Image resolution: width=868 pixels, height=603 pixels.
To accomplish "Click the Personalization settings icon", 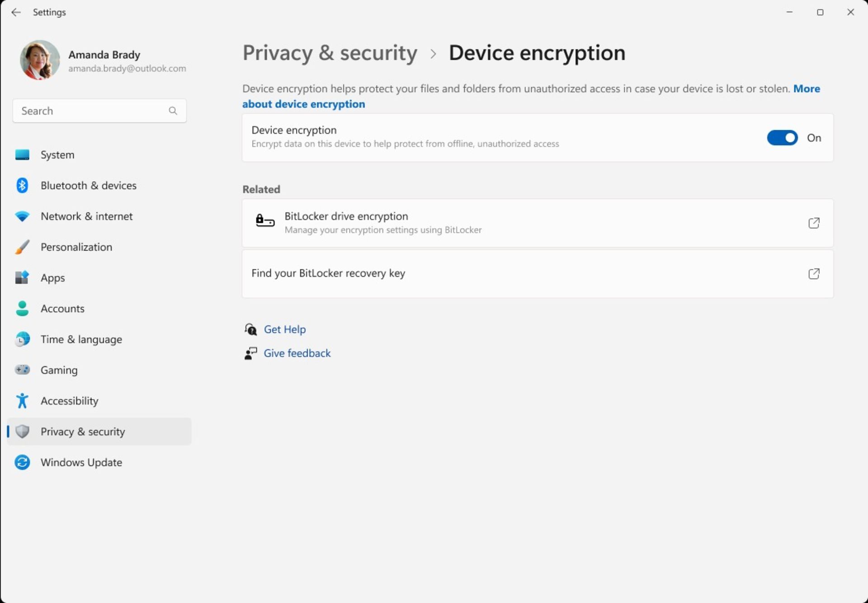I will (21, 247).
